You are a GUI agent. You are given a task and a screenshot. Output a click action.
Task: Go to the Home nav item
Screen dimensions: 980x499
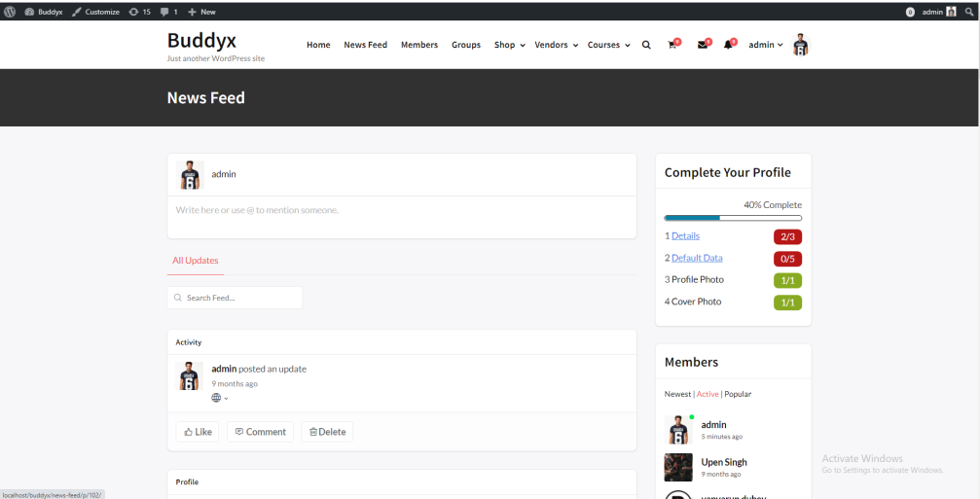pos(318,45)
